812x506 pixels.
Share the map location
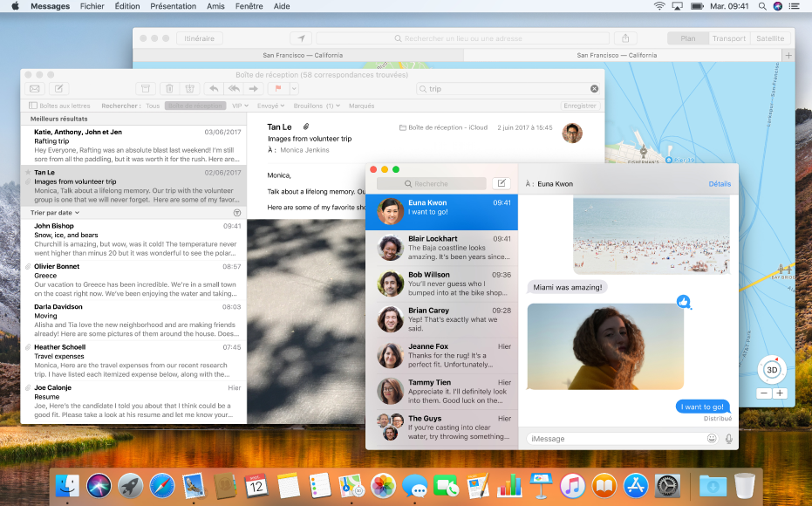(x=625, y=38)
